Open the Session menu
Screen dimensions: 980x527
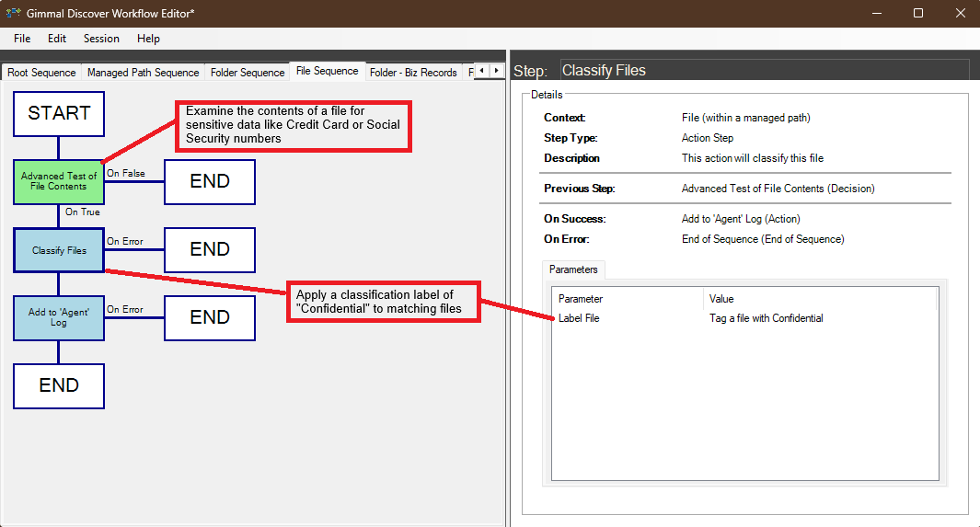pyautogui.click(x=101, y=39)
